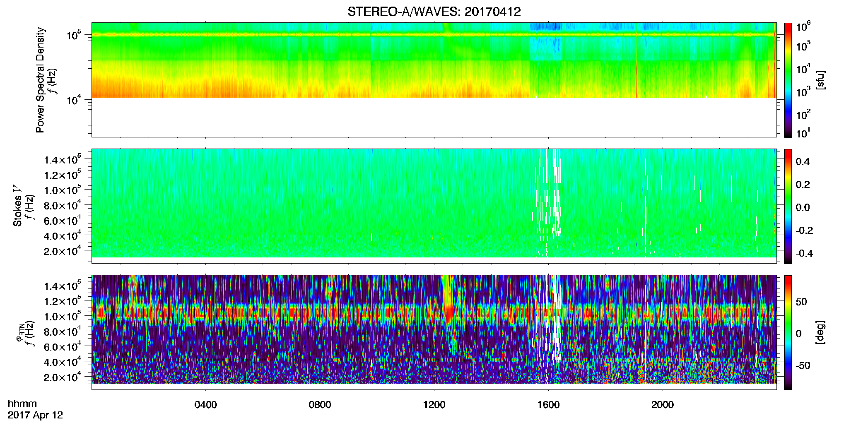Click the Power Spectral Density spectrogram panel
Image resolution: width=868 pixels, height=447 pixels.
[434, 80]
